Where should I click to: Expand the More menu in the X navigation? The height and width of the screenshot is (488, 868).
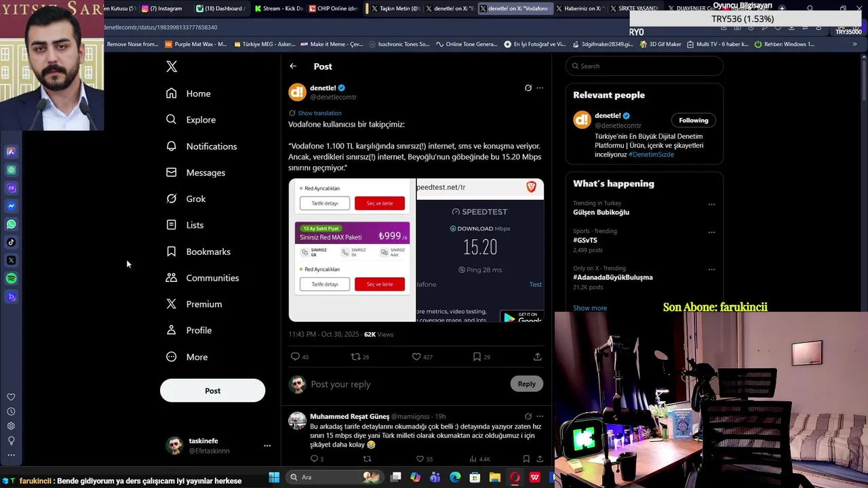click(187, 357)
